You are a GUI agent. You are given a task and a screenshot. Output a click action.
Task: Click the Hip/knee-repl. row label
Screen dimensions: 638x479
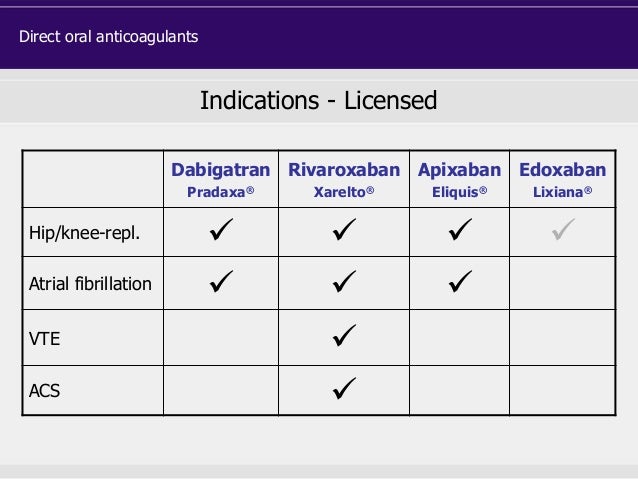(84, 233)
